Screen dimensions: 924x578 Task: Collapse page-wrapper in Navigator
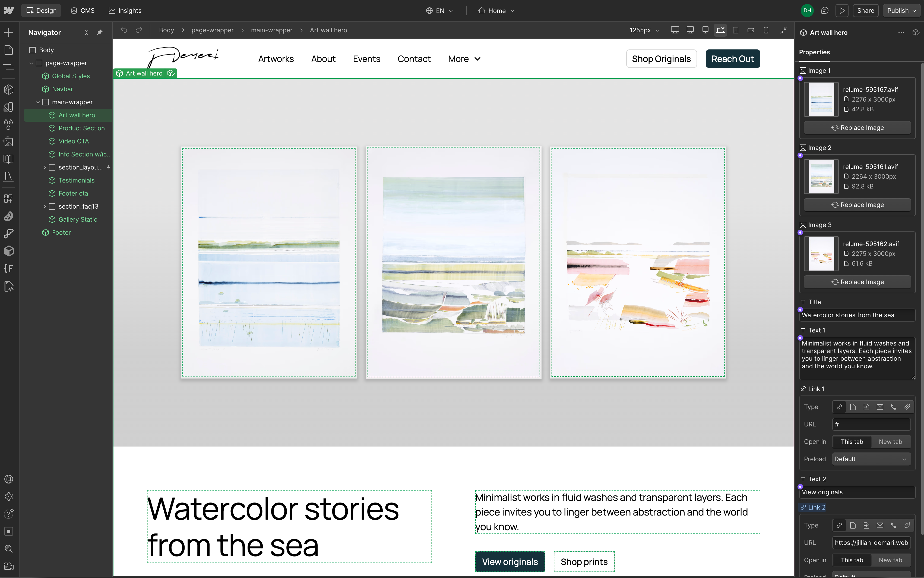coord(31,63)
